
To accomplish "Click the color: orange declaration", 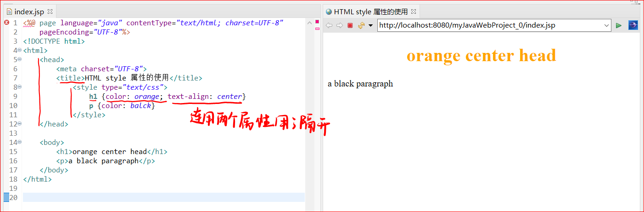I will (133, 97).
